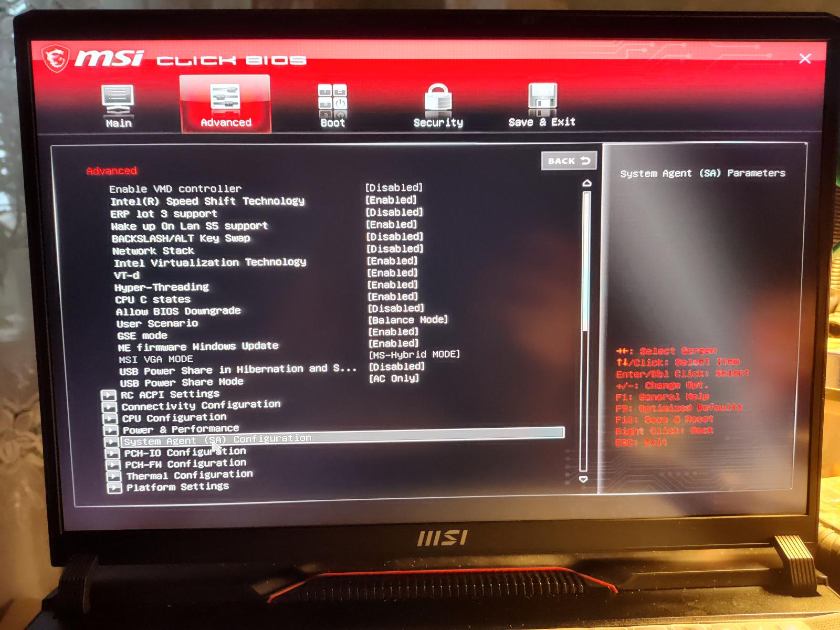Select the Intel Virtualization Technology label
The image size is (840, 630).
pos(210,262)
